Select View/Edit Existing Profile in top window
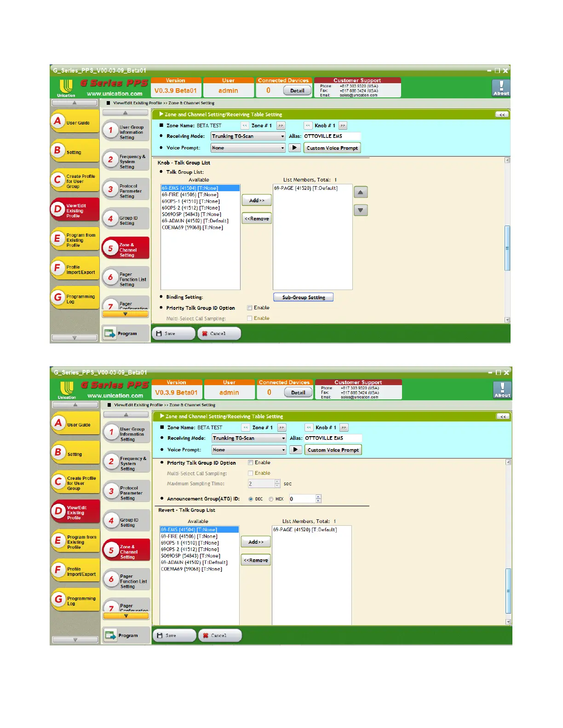563x728 pixels. tap(75, 210)
